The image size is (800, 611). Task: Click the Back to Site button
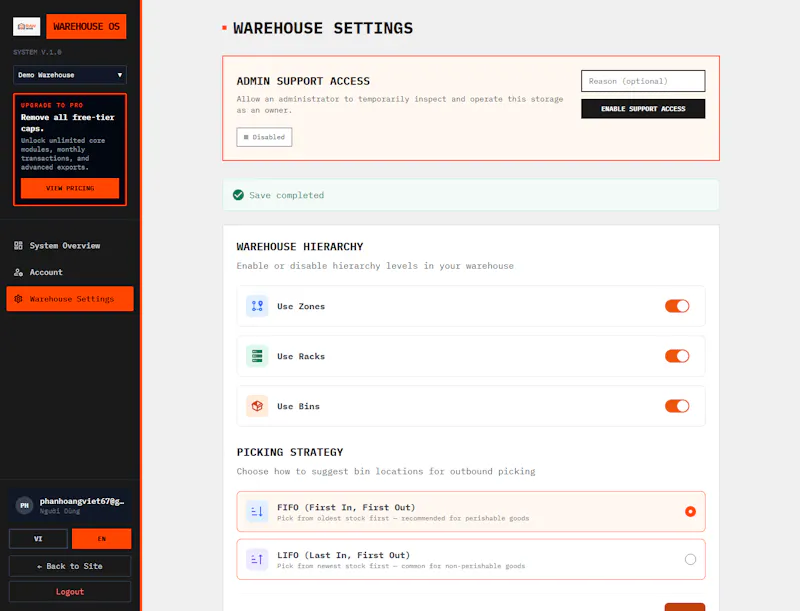70,566
